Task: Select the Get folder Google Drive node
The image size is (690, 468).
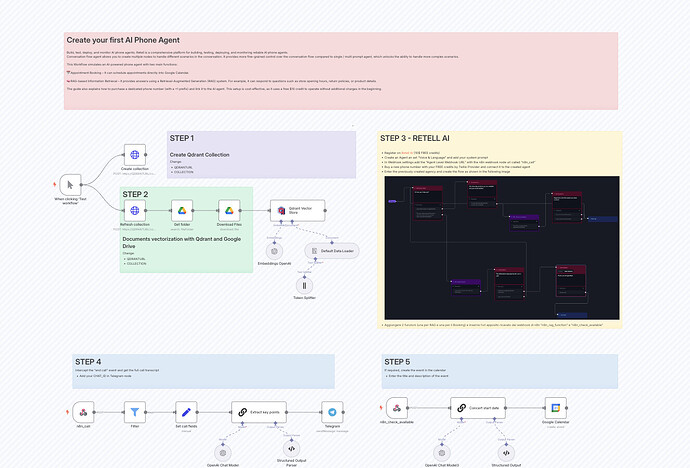Action: click(182, 211)
